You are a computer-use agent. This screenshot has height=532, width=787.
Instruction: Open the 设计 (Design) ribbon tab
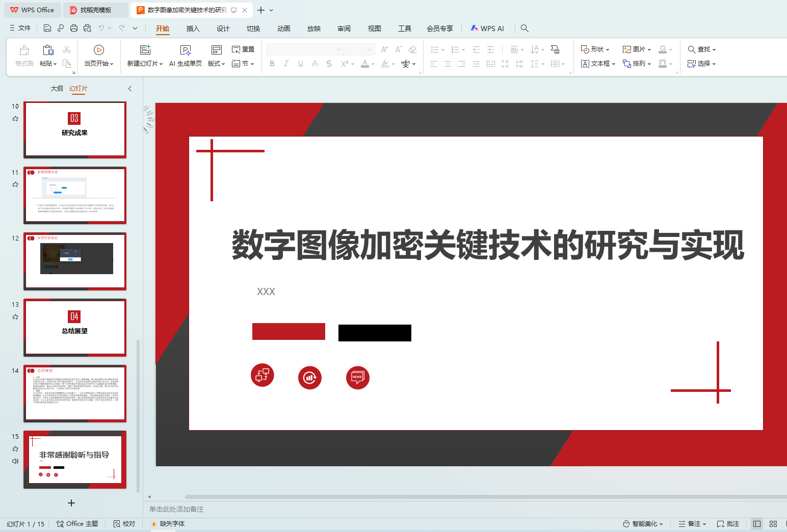(223, 29)
